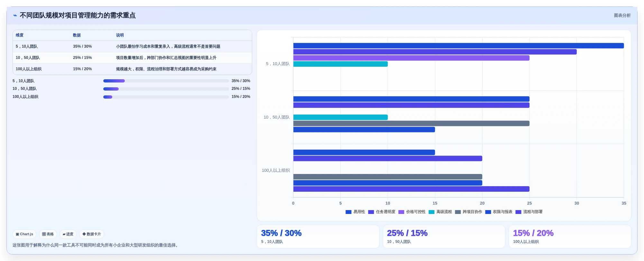Click the Chart.js tag chip
Screen dimensions: 644x261
point(24,234)
